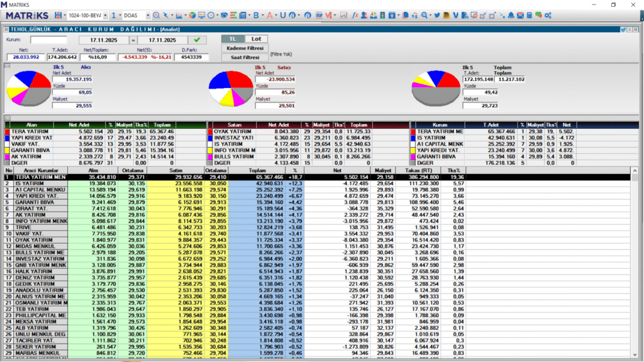Click the clock icon in toolbar

(211, 15)
